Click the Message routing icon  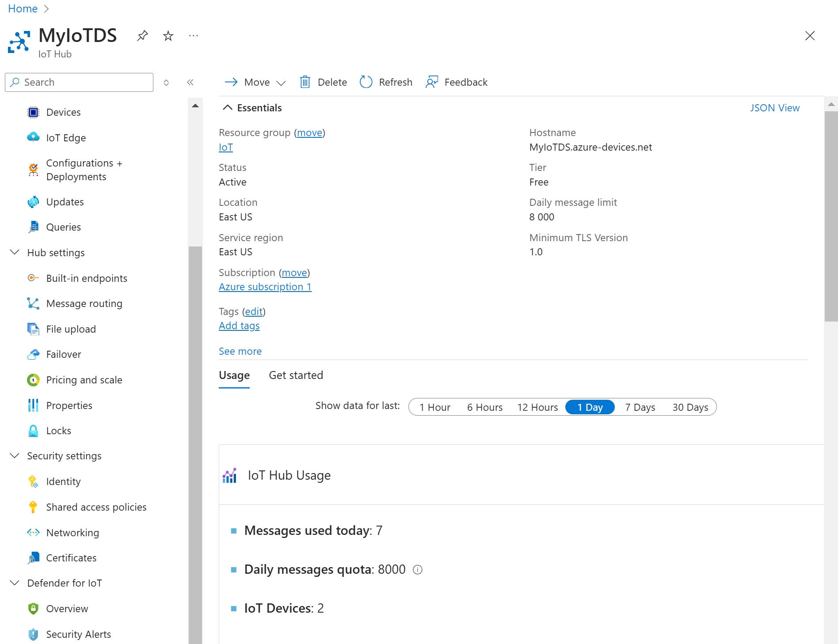click(x=33, y=303)
